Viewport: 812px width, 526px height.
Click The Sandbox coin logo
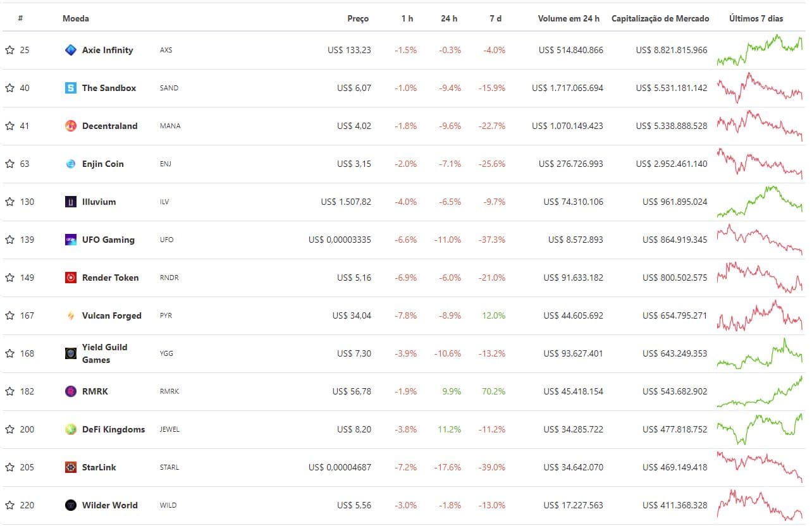[x=71, y=88]
